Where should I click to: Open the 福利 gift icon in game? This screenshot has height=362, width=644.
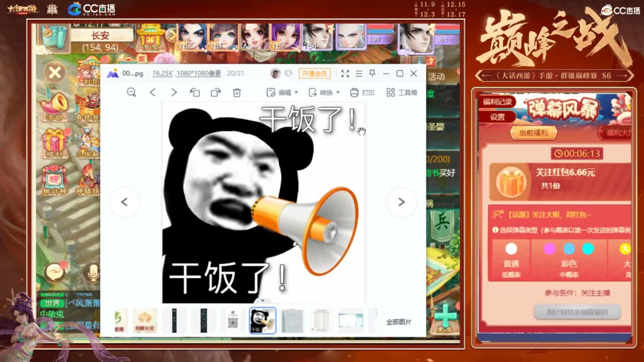pyautogui.click(x=55, y=143)
